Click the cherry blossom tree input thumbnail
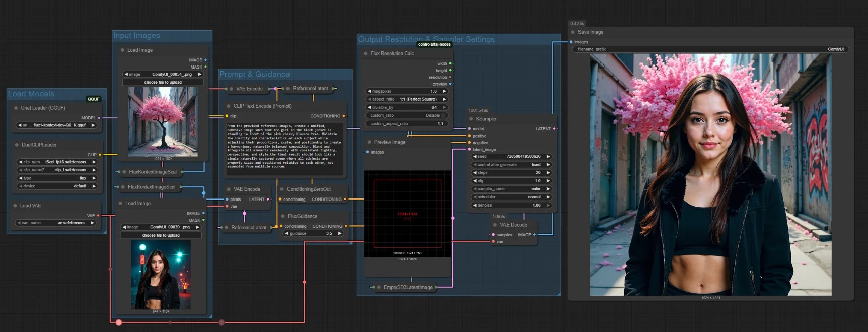Image resolution: width=868 pixels, height=332 pixels. (x=163, y=121)
